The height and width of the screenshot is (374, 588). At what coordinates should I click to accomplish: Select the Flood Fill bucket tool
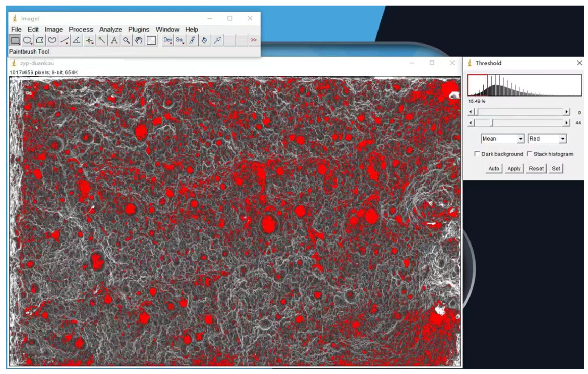(x=204, y=40)
